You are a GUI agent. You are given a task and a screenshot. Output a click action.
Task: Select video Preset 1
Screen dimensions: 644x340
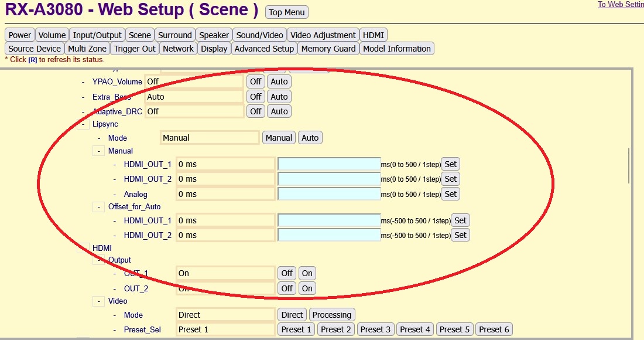pyautogui.click(x=297, y=329)
